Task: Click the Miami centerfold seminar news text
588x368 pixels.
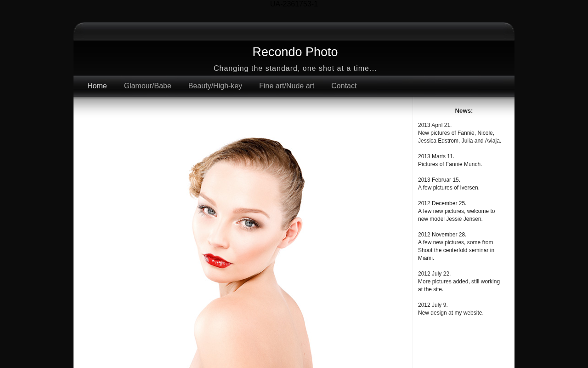Action: (456, 250)
